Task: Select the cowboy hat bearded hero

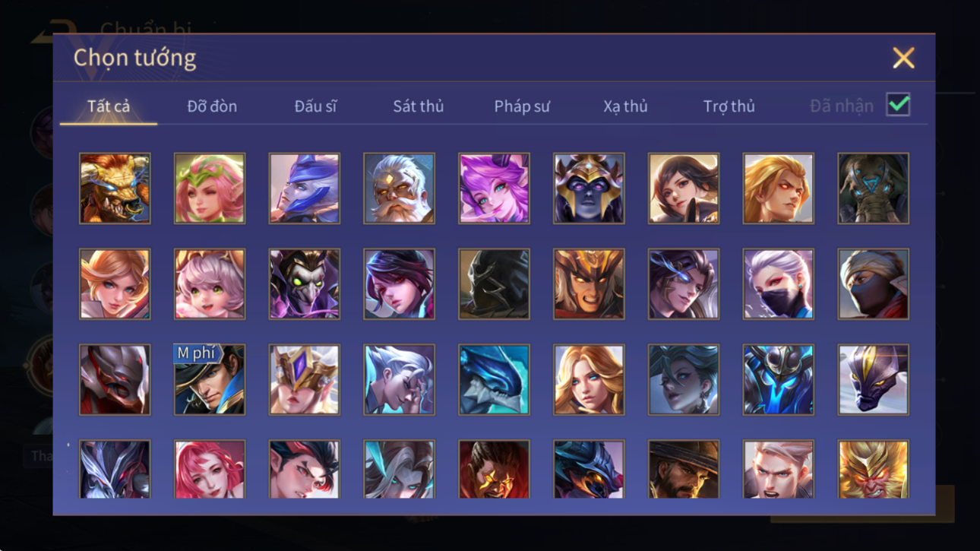Action: click(684, 470)
